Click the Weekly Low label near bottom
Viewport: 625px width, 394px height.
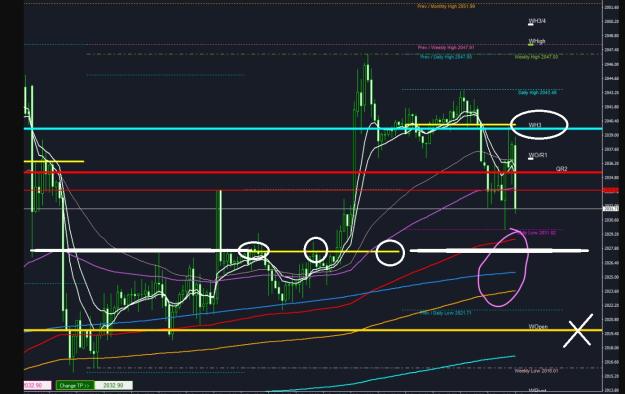tap(536, 371)
